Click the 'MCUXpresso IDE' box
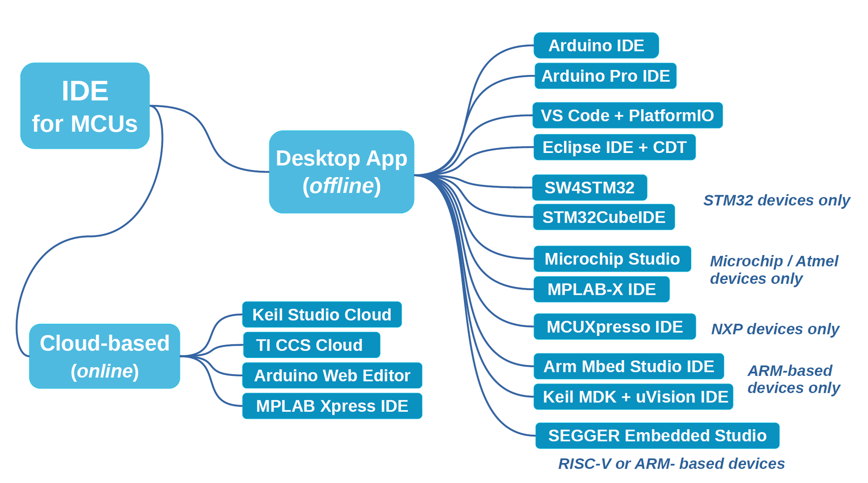Screen dimensions: 868x483 point(615,327)
